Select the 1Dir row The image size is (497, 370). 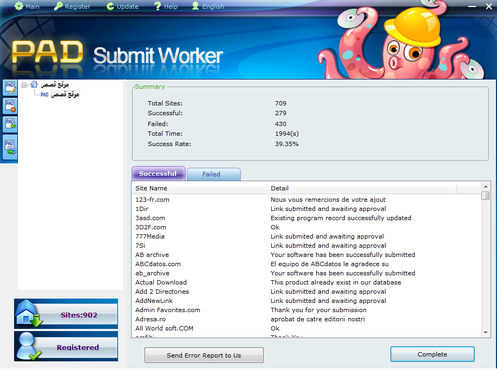pos(307,209)
